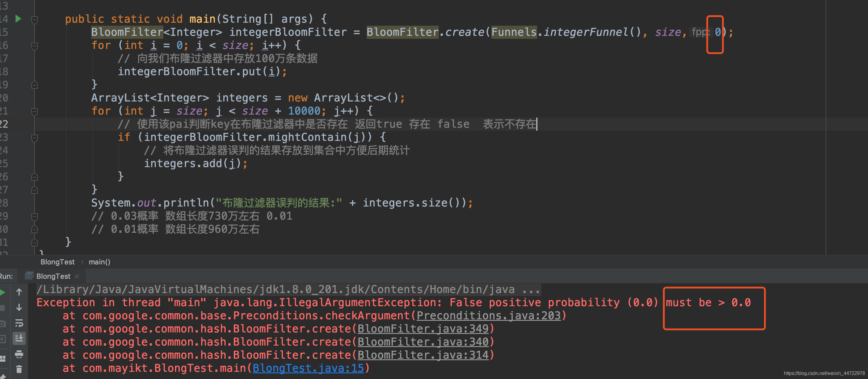Click the println statement line
868x379 pixels.
pos(282,203)
